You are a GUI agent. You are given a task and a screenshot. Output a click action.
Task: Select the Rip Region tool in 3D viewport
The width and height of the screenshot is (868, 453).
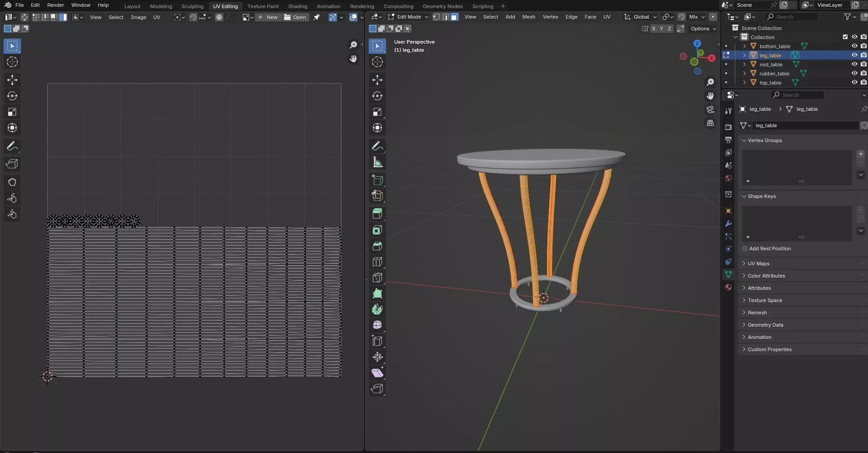tap(377, 389)
